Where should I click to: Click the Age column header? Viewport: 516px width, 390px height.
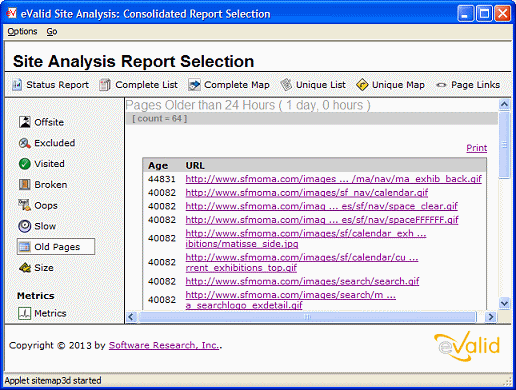[x=158, y=165]
